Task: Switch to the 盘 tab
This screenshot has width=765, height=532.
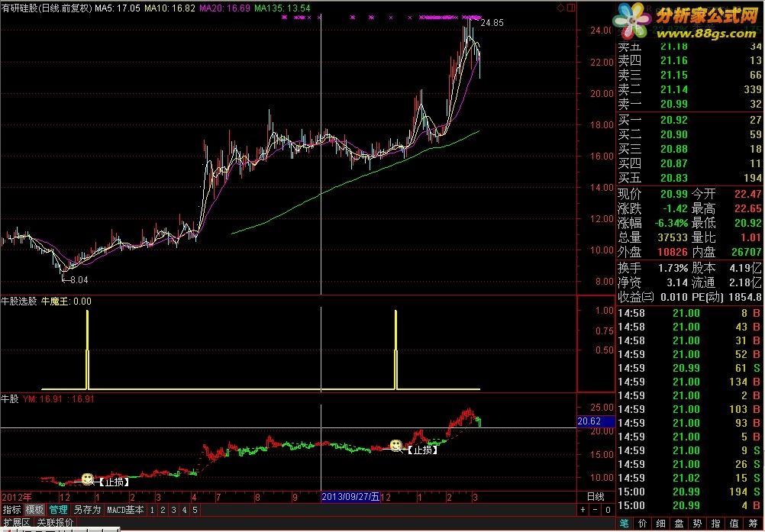Action: (x=679, y=524)
